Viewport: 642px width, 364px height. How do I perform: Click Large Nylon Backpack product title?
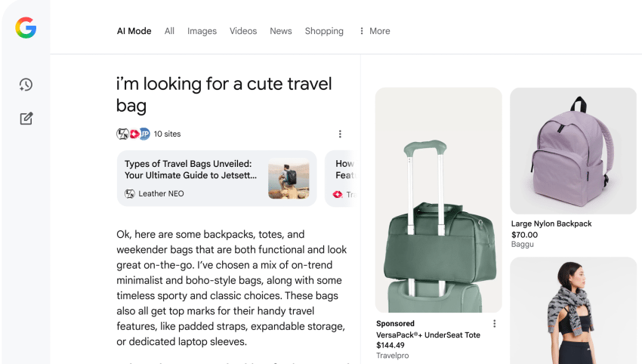tap(551, 224)
